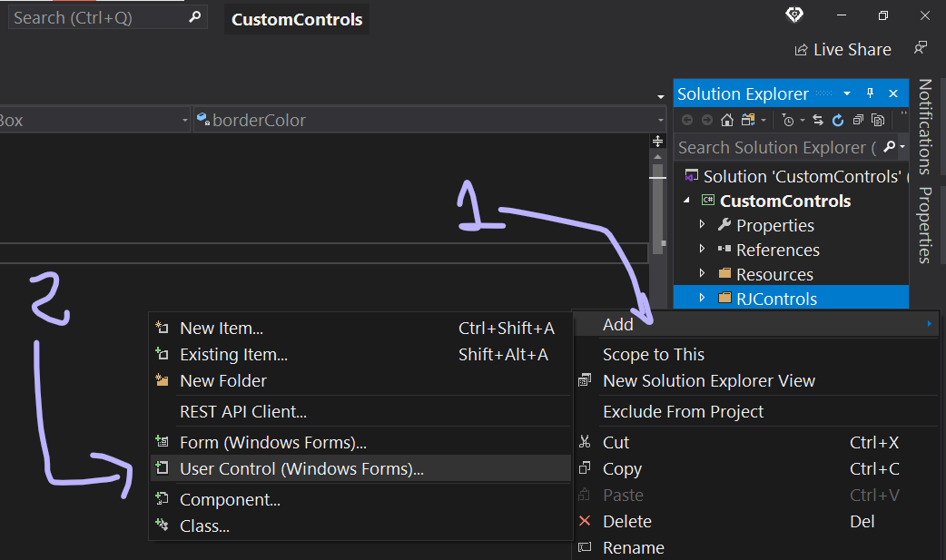Expand the References node
The width and height of the screenshot is (946, 560).
[x=701, y=250]
